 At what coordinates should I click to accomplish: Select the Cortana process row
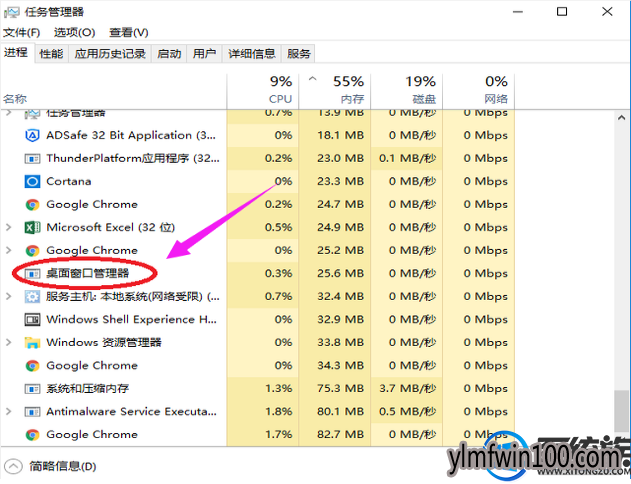coord(258,181)
